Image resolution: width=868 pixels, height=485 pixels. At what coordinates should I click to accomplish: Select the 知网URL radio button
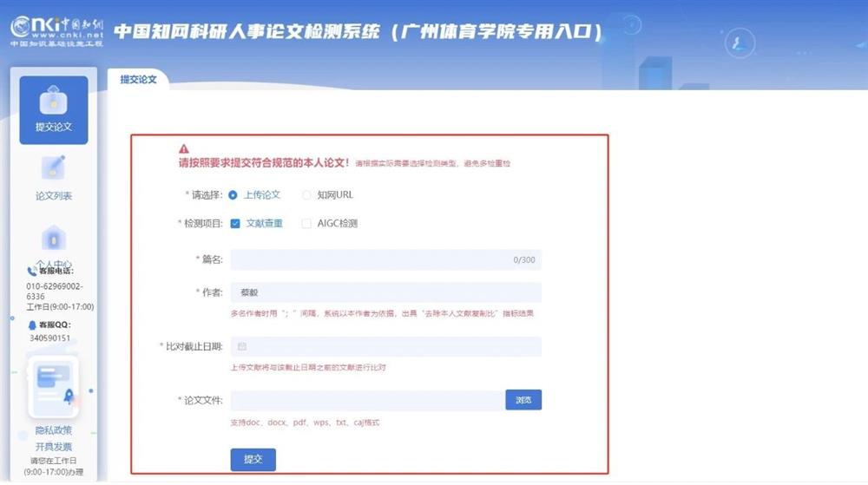[306, 195]
